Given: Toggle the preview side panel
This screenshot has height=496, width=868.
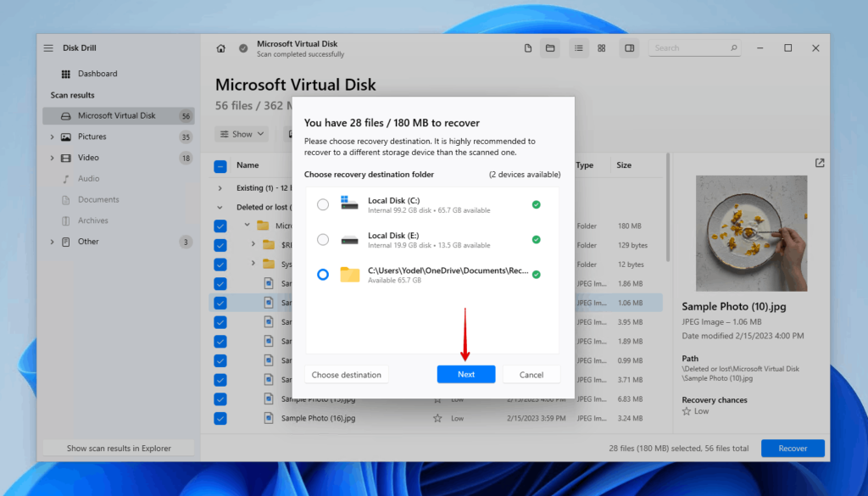Looking at the screenshot, I should 629,47.
